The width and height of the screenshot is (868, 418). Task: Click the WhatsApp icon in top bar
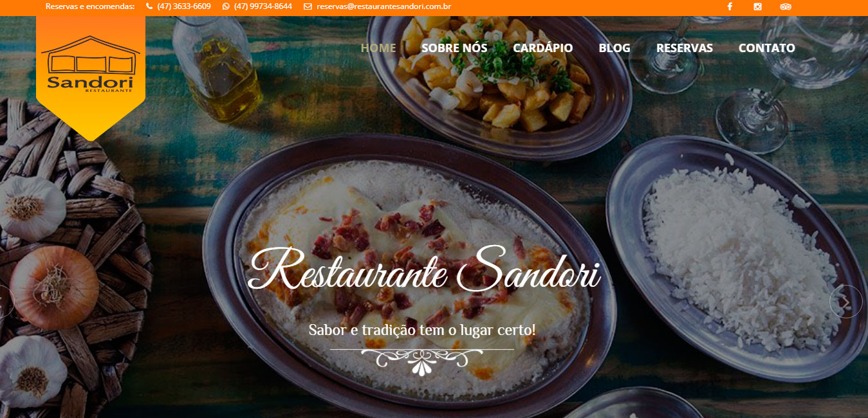point(226,6)
